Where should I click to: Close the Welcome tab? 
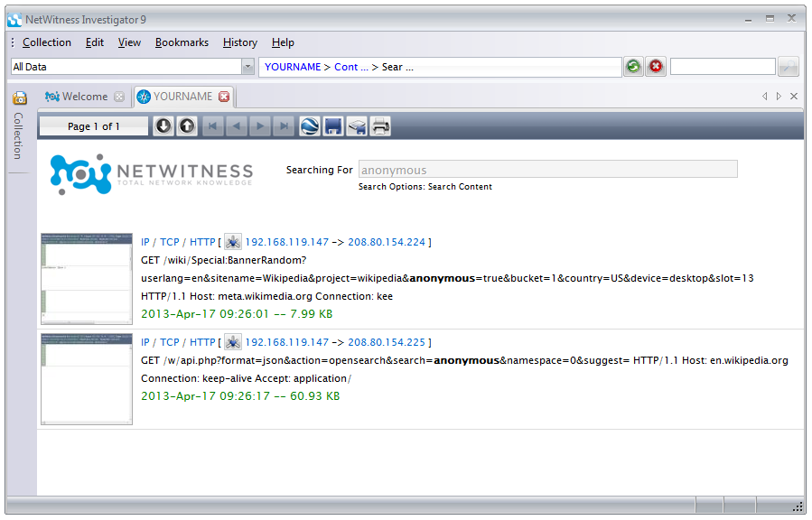pyautogui.click(x=119, y=97)
